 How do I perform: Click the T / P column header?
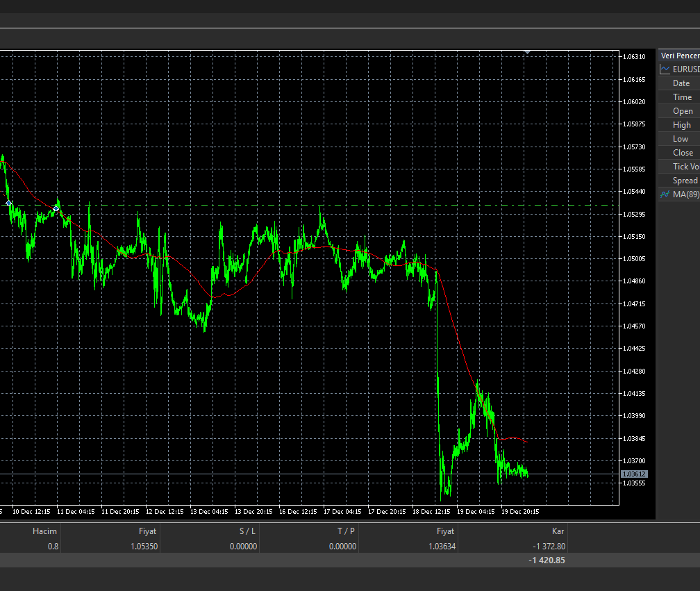click(x=346, y=531)
